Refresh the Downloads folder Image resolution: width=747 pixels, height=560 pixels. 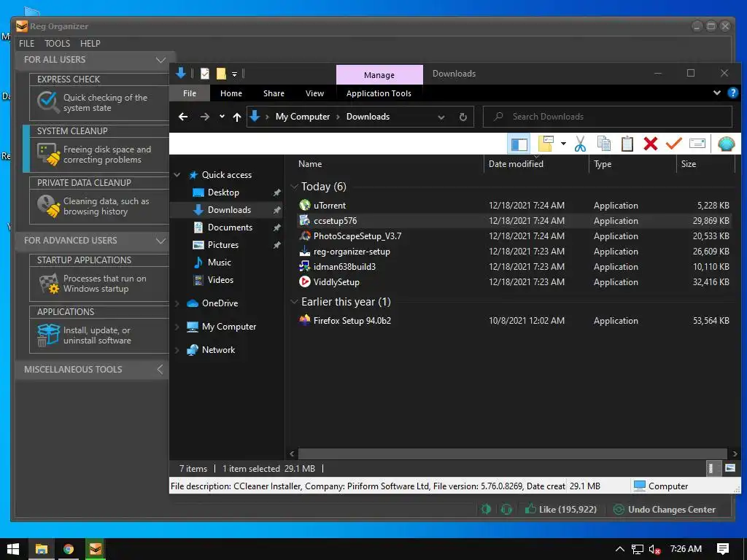click(x=463, y=117)
